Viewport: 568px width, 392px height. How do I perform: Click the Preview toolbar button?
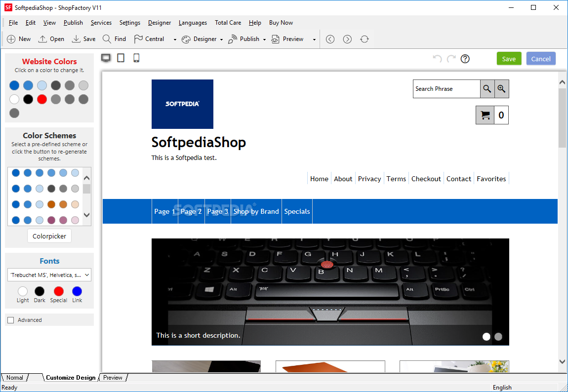(x=287, y=39)
